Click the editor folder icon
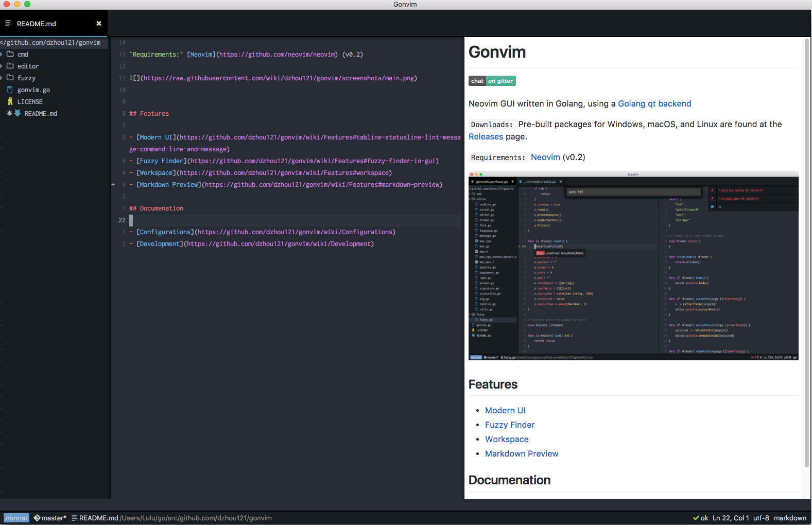The image size is (812, 525). [x=10, y=66]
